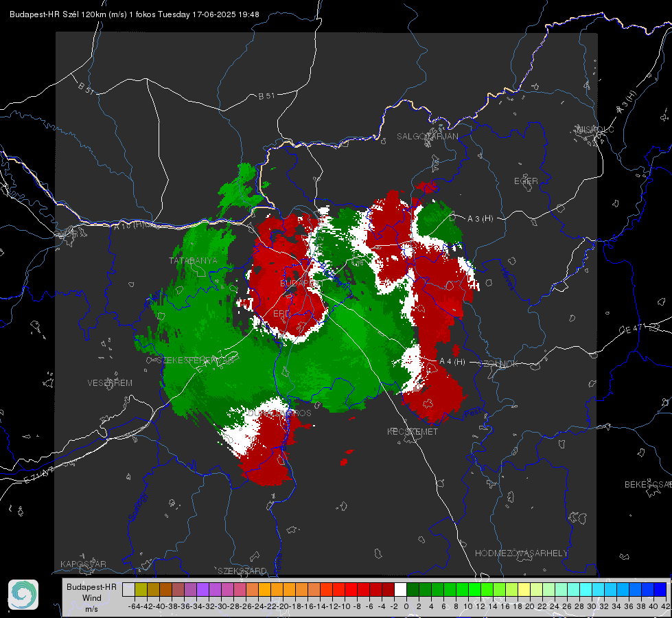The image size is (672, 618).
Task: Click the '-64' value in the legend scale
Action: coord(135,606)
